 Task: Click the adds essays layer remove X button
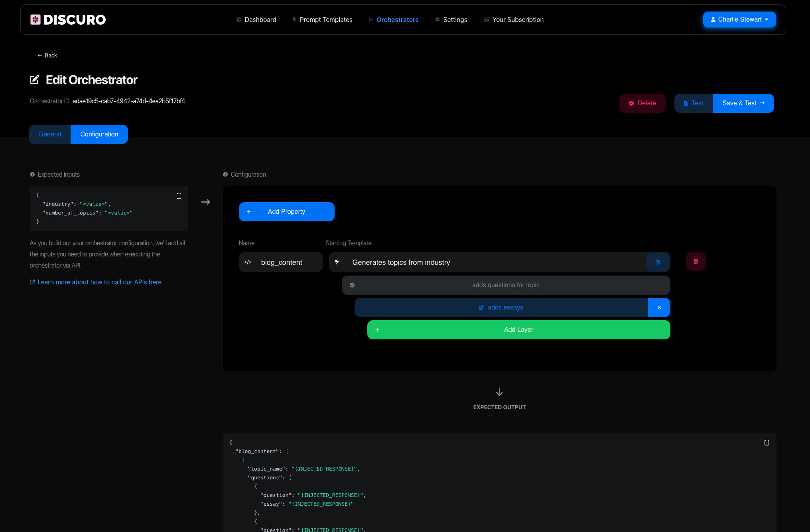(659, 307)
